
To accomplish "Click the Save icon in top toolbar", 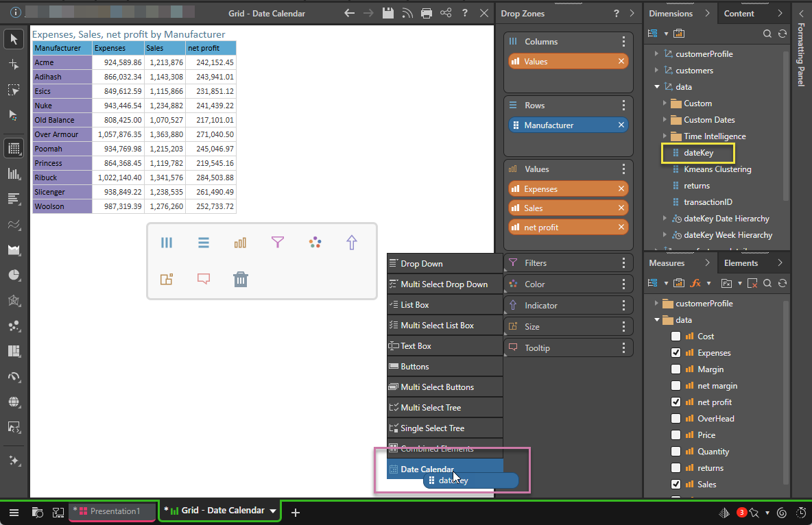I will pos(387,13).
